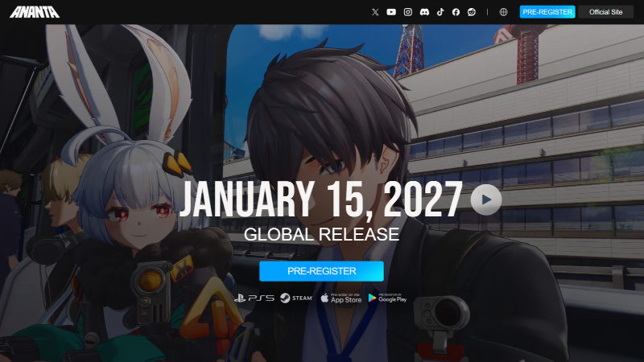Image resolution: width=644 pixels, height=362 pixels.
Task: Open the Instagram icon link
Action: coord(408,12)
